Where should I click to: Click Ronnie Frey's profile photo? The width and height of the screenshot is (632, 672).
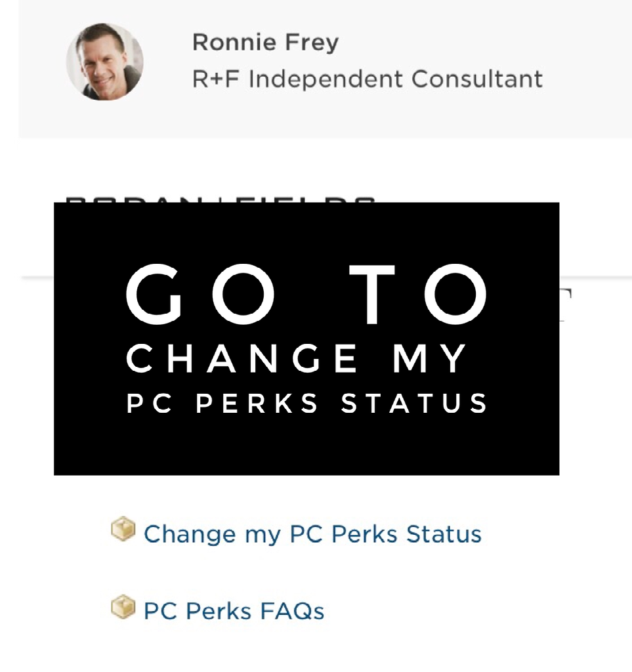click(104, 62)
